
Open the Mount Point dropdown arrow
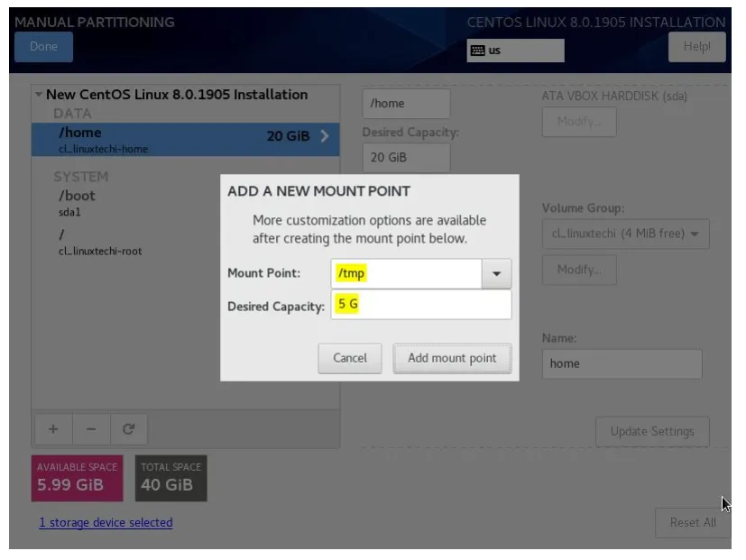[x=496, y=273]
